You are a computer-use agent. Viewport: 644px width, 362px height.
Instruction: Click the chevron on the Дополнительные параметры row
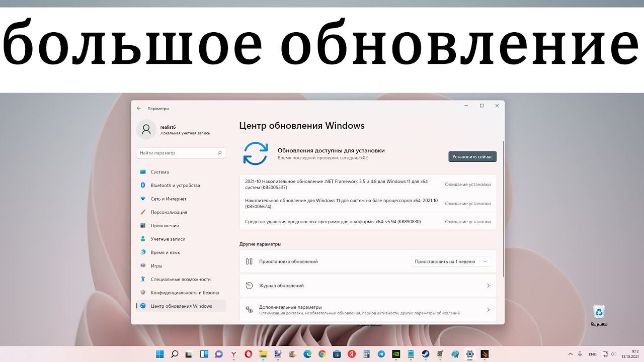[x=488, y=310]
